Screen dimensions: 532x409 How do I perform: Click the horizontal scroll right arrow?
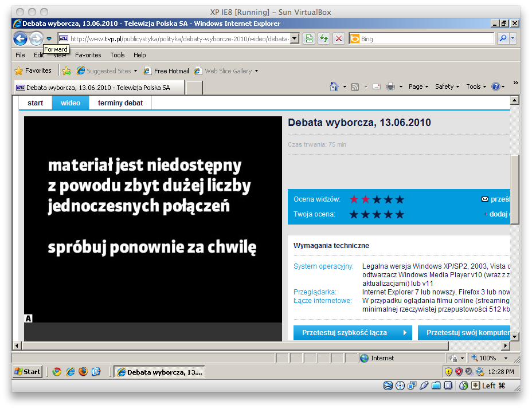click(506, 345)
